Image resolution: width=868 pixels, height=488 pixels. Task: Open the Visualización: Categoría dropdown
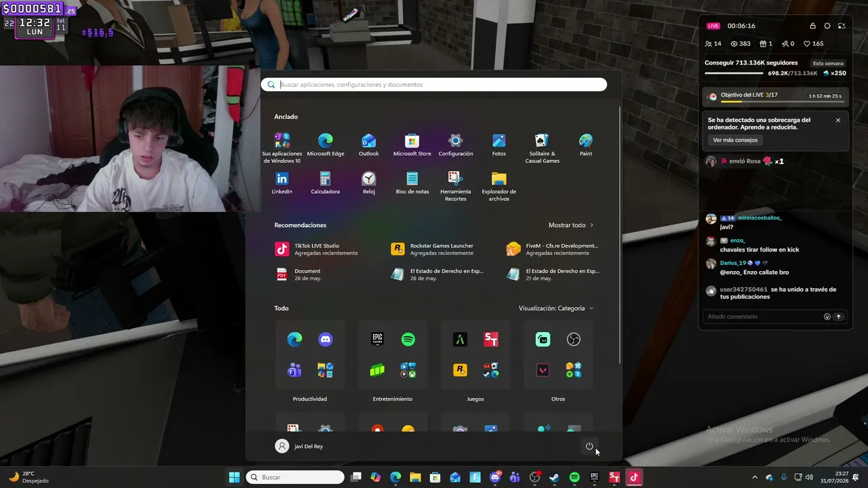point(556,308)
